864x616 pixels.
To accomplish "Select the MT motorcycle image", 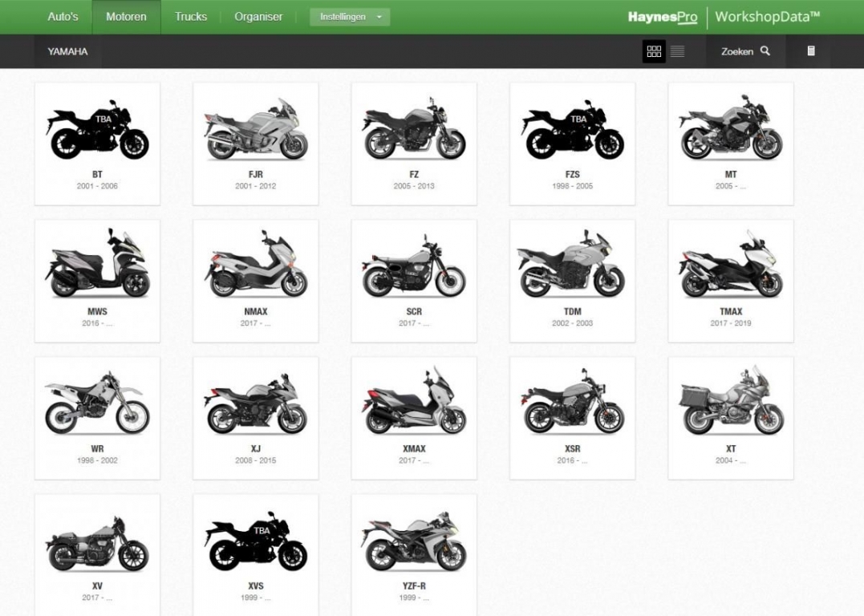I will (x=731, y=128).
